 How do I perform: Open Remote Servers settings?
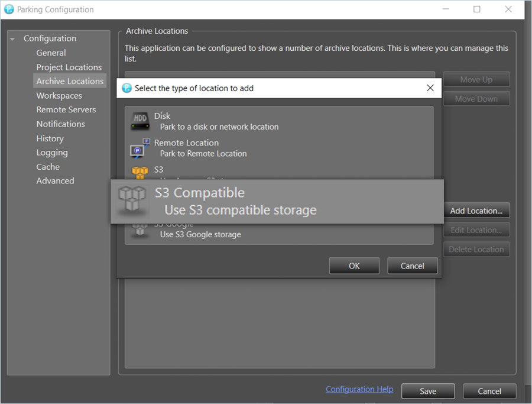pos(66,109)
